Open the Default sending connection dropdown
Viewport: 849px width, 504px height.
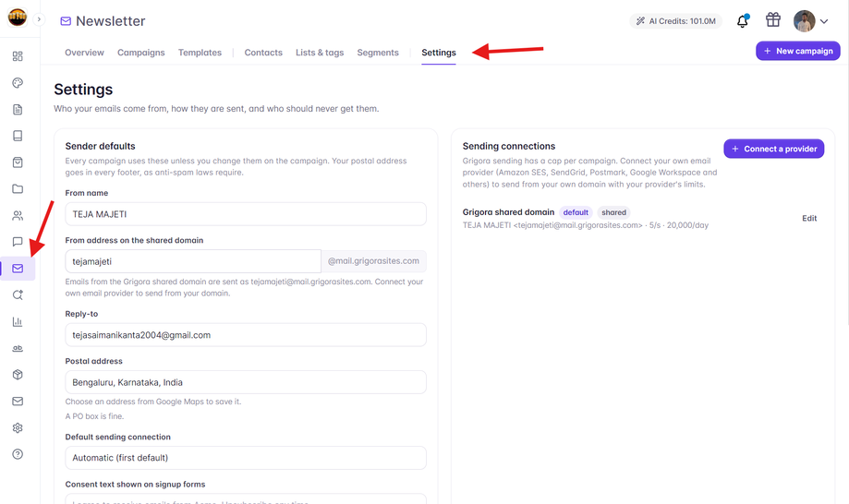pyautogui.click(x=246, y=458)
